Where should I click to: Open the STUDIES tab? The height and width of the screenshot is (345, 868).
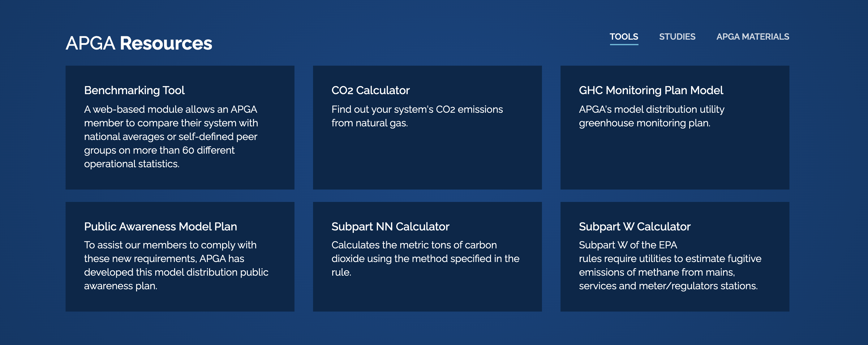click(677, 37)
